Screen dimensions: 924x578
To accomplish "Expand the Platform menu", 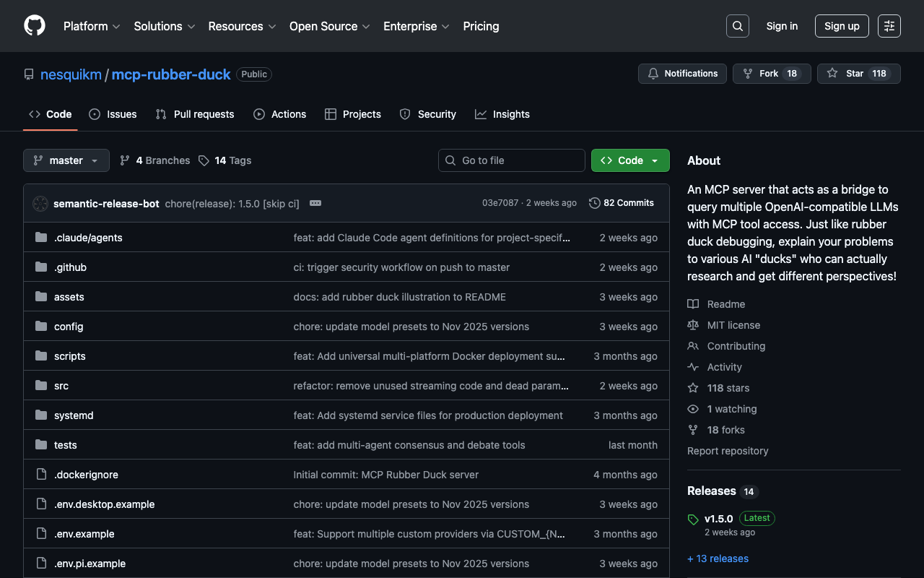I will [x=92, y=26].
